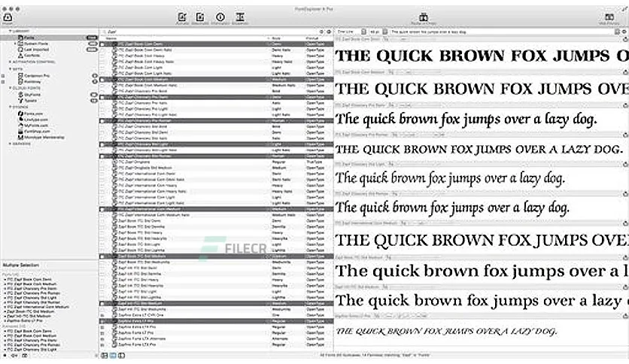Sort the list by Style column
Viewport: 629px width, 364px height.
(x=276, y=38)
